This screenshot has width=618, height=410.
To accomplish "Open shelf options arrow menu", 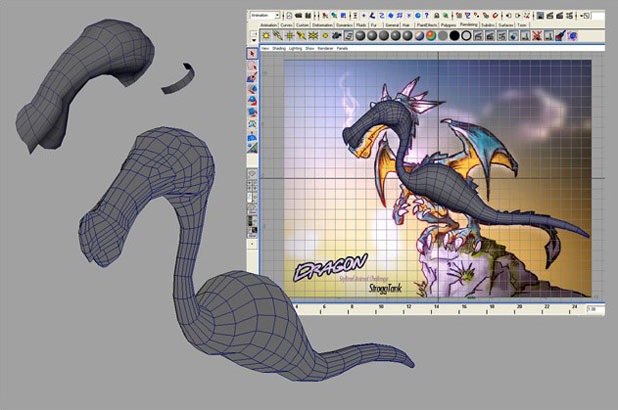I will (x=253, y=40).
